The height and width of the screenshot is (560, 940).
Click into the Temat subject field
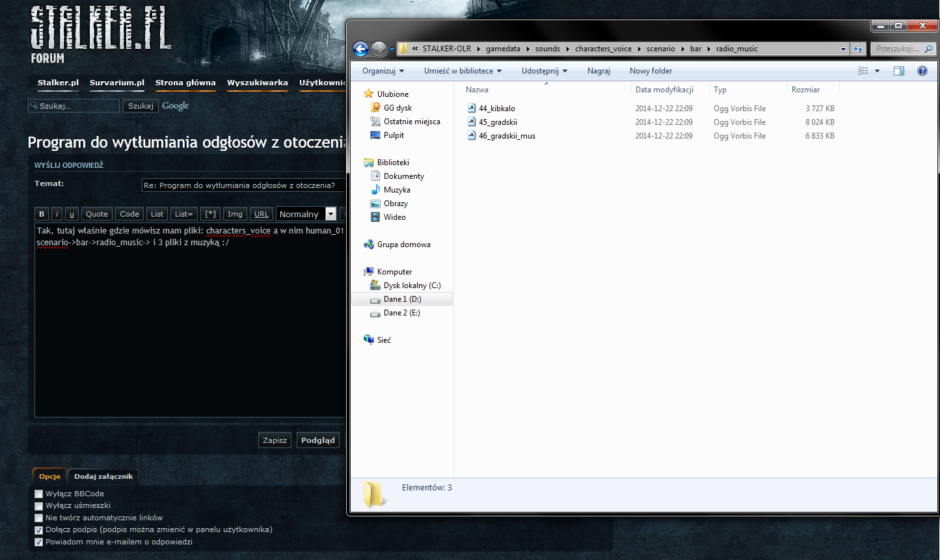(243, 185)
